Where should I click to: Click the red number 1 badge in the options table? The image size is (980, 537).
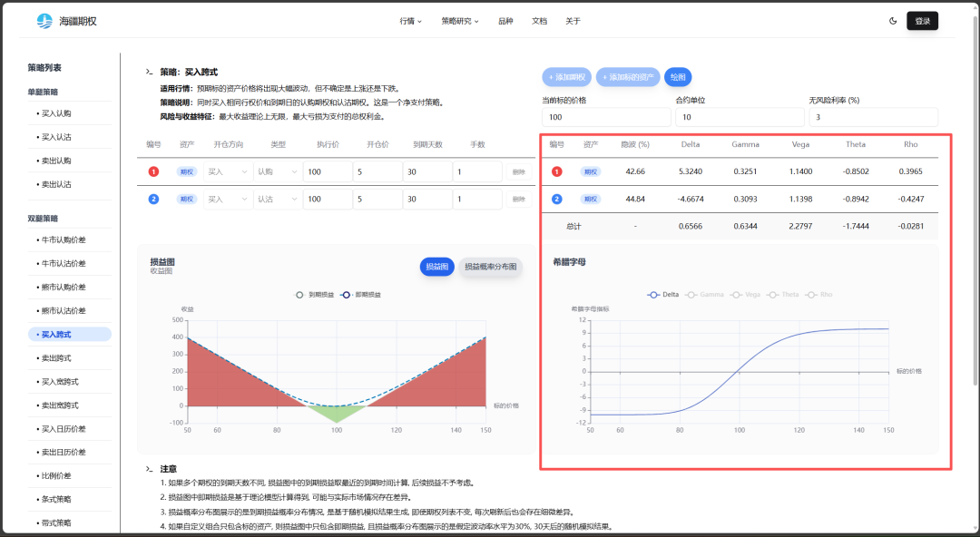[153, 171]
